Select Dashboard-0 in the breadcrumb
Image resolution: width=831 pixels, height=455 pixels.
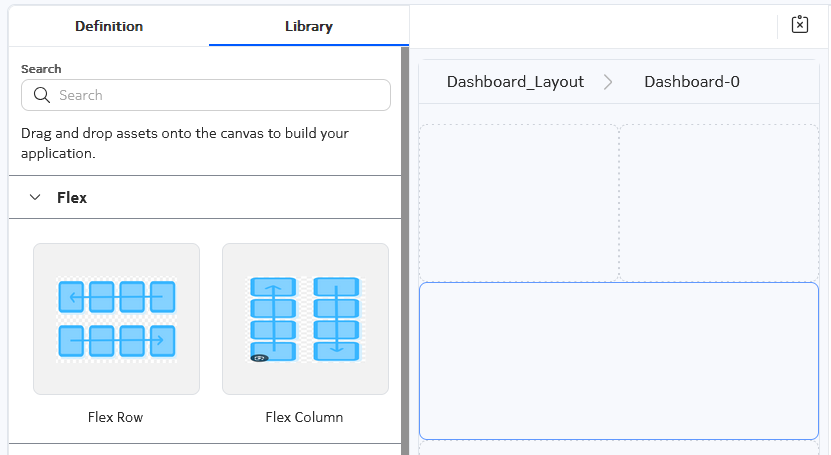(x=692, y=82)
